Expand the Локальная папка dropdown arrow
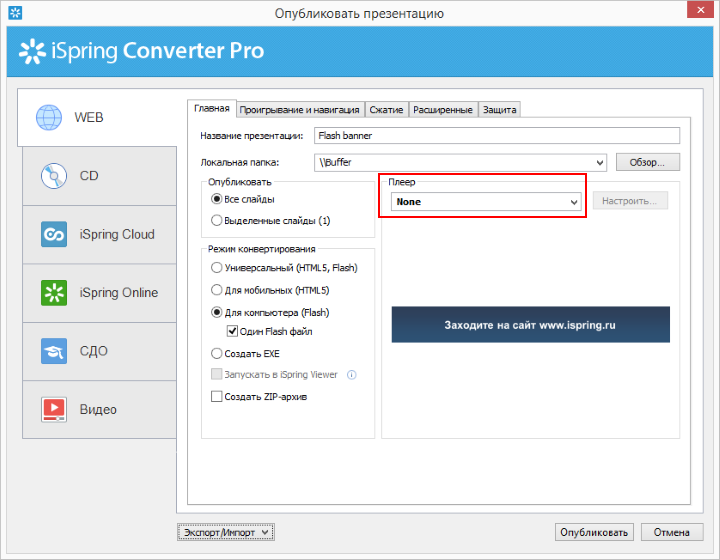The image size is (720, 560). (x=600, y=162)
